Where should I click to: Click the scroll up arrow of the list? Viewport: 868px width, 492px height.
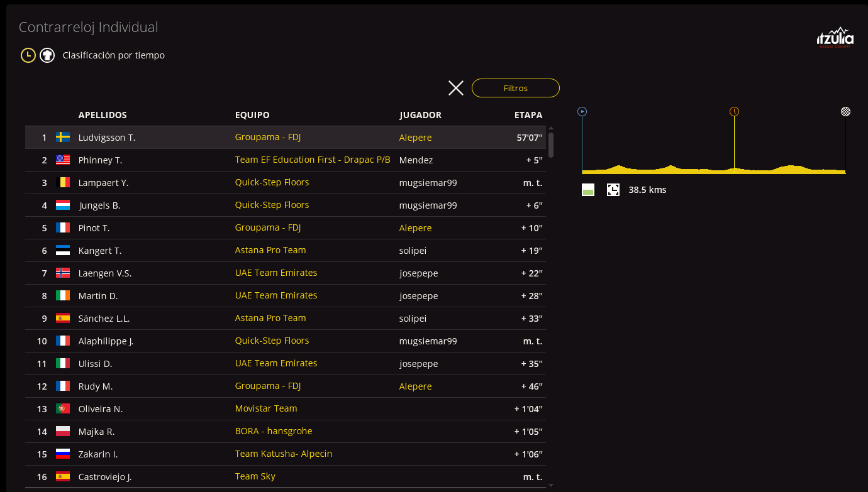pos(551,128)
